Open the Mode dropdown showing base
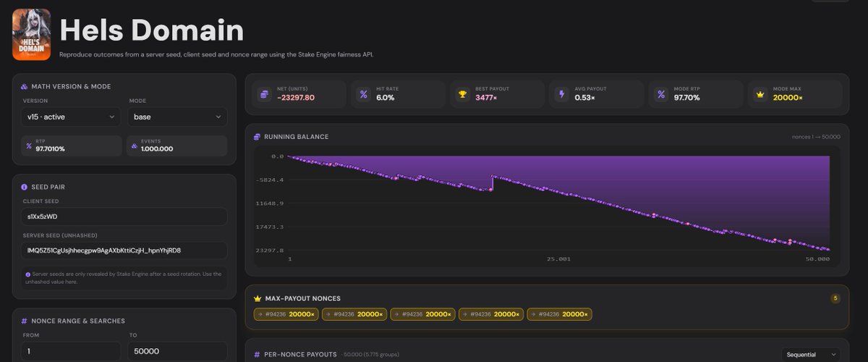 177,117
